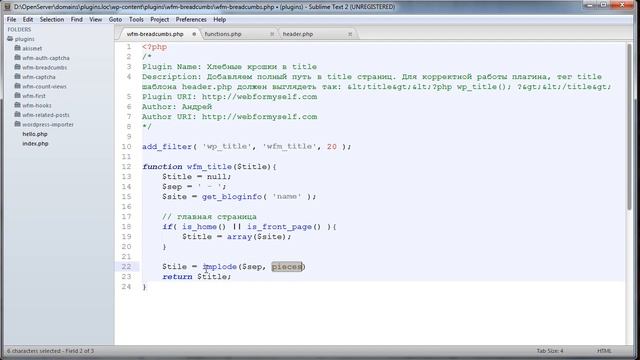The height and width of the screenshot is (360, 640).
Task: Click 'implode' on line 22
Action: [220, 267]
